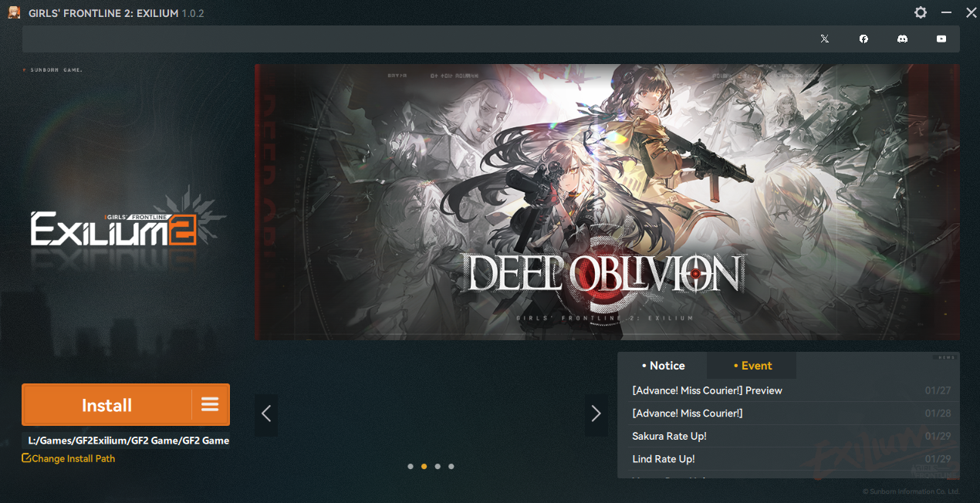980x503 pixels.
Task: Select fourth banner pagination dot
Action: click(x=451, y=466)
